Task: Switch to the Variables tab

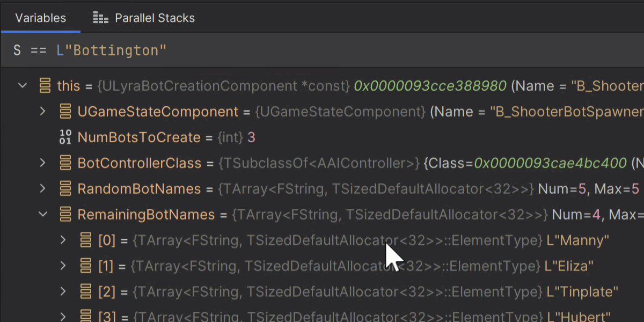Action: pyautogui.click(x=40, y=18)
